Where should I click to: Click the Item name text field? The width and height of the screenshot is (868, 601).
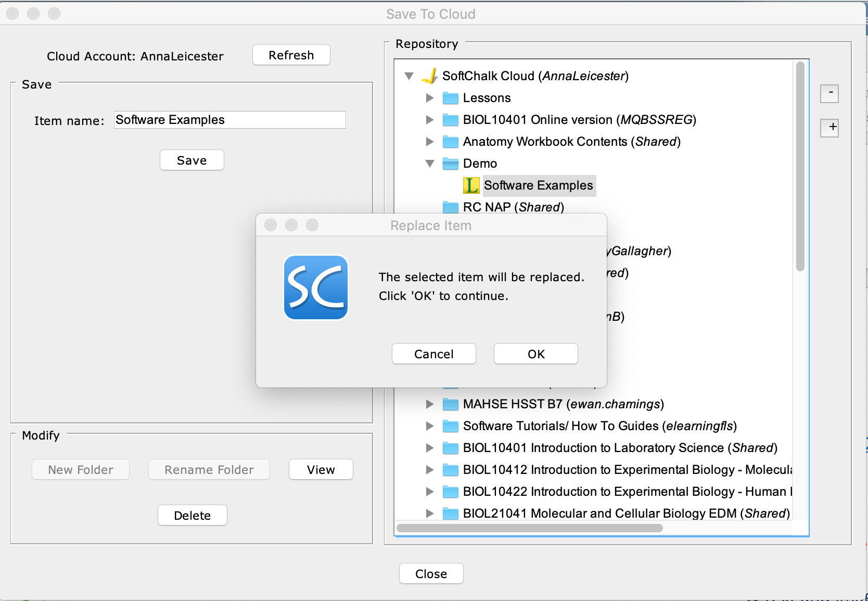[229, 120]
